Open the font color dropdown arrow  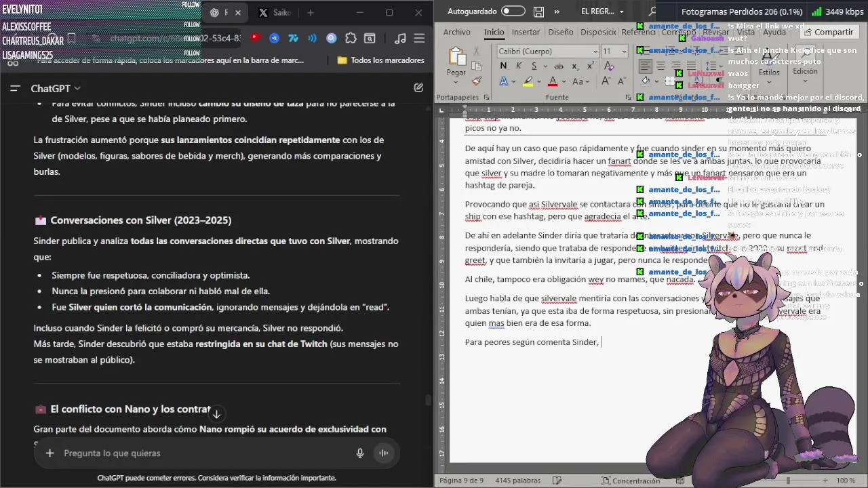[x=564, y=81]
